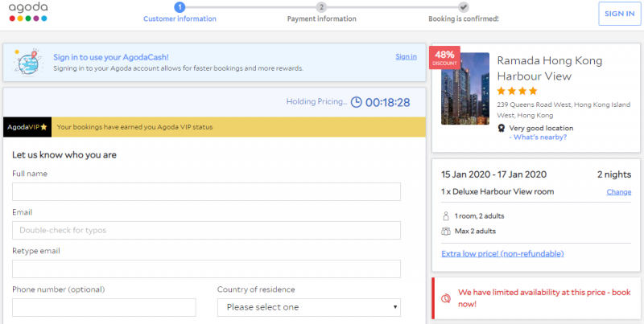
Task: Click the max occupancy people icon
Action: tap(446, 231)
